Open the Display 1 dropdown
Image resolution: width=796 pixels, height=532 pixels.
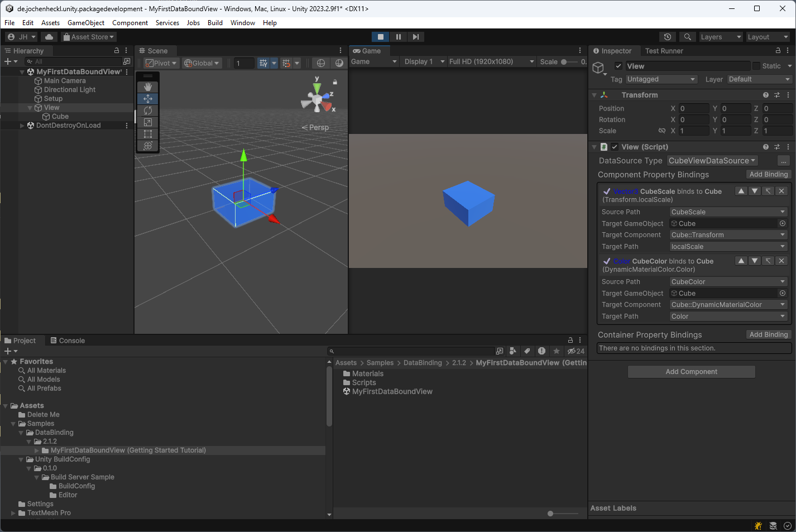(425, 61)
